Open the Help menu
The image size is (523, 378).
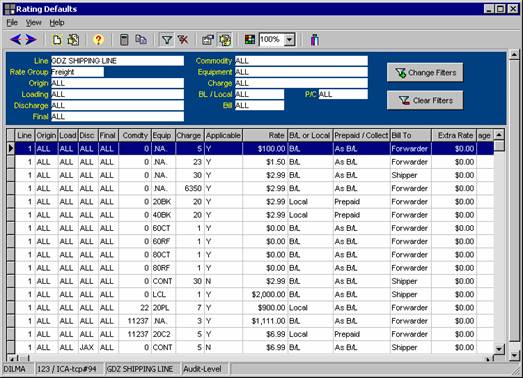pos(57,23)
